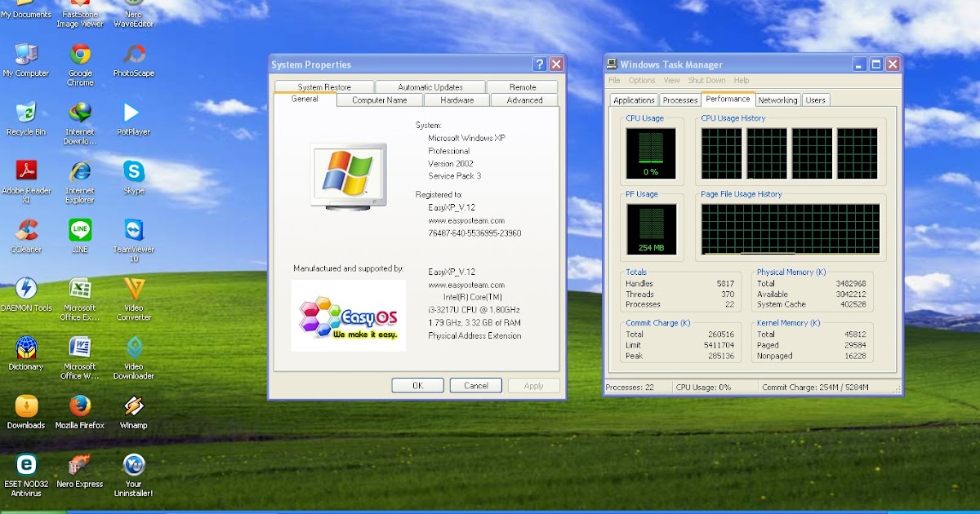Click the Windows XP monitor logo
The image size is (980, 514).
coord(348,177)
